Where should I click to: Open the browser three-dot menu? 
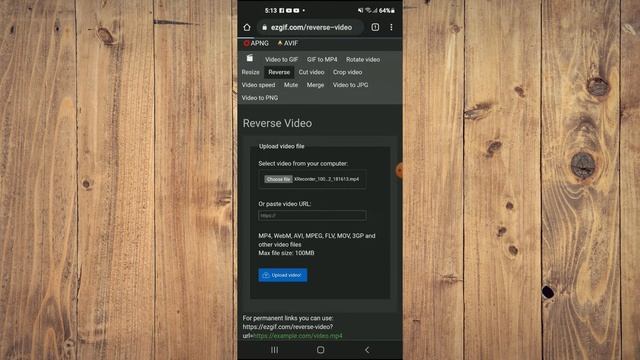(x=391, y=27)
